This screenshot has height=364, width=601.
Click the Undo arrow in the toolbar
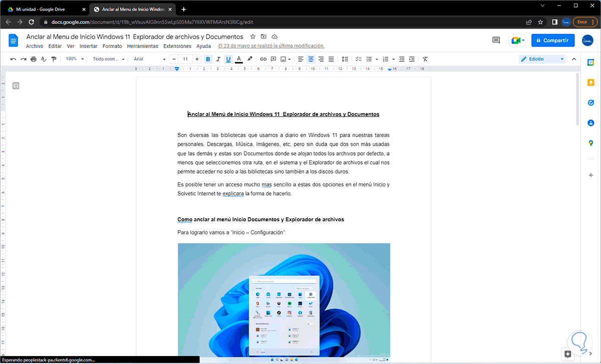click(x=13, y=59)
